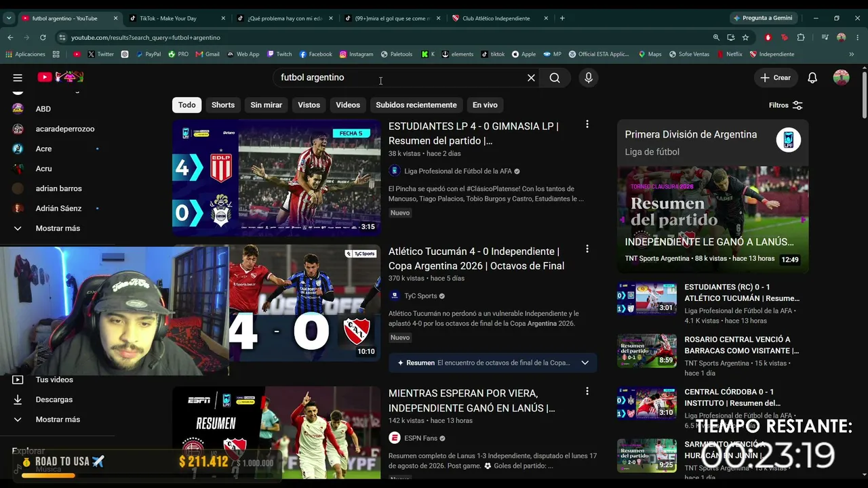868x488 pixels.
Task: Open the Descargas downloads sidebar item
Action: pyautogui.click(x=54, y=400)
